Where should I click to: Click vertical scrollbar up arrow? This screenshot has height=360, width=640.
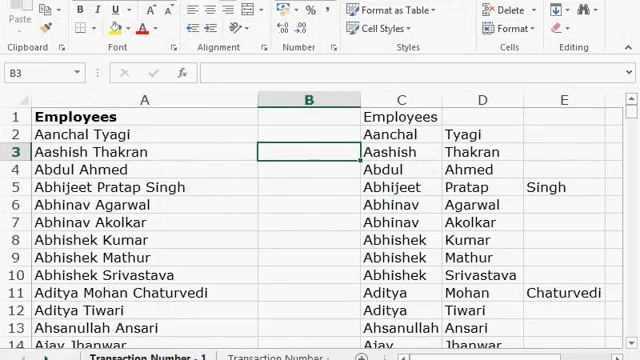pyautogui.click(x=631, y=98)
